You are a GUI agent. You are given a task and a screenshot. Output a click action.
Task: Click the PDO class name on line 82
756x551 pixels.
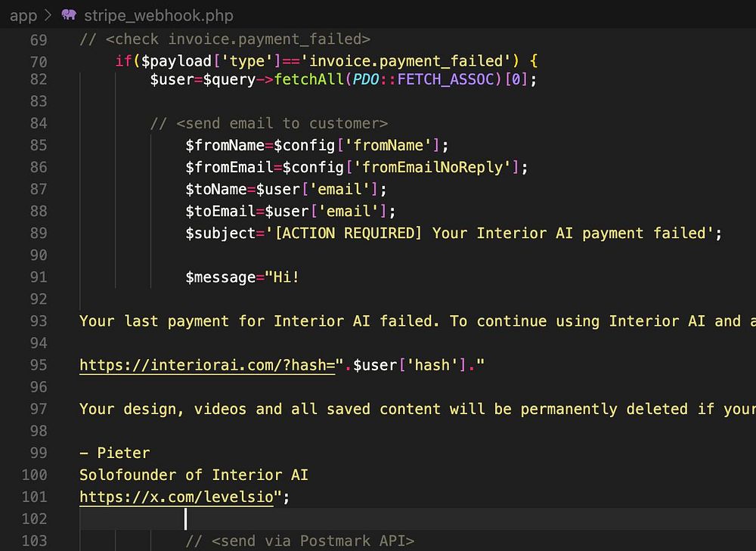pyautogui.click(x=366, y=79)
